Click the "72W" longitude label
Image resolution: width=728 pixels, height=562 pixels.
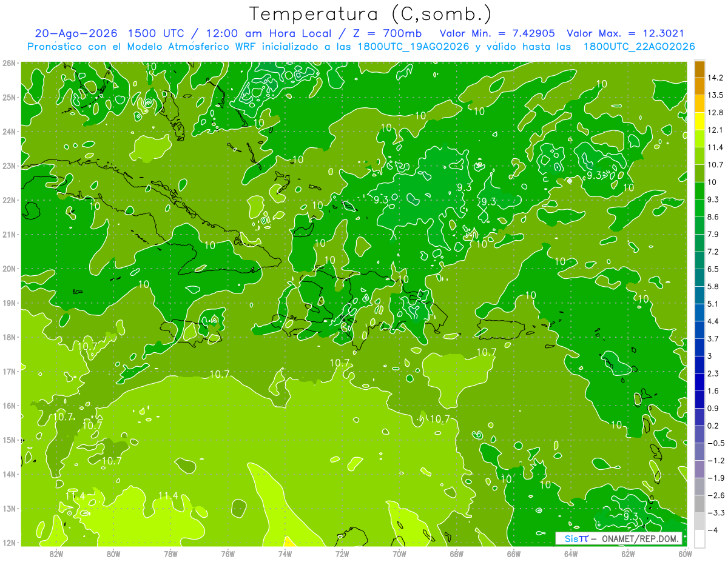pos(342,554)
